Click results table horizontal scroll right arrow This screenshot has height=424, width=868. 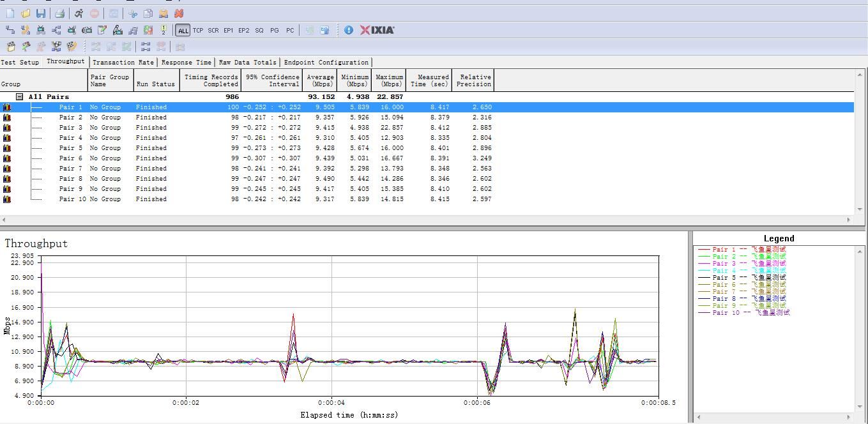849,220
